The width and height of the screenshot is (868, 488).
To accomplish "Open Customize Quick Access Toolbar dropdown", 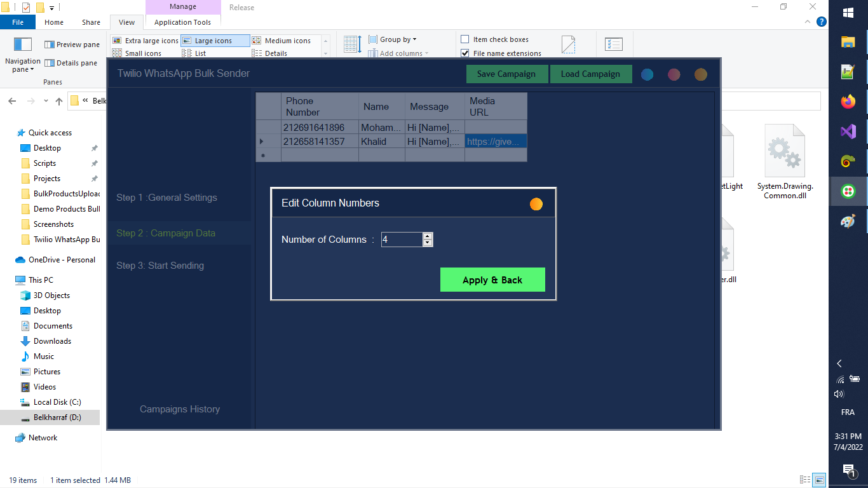I will pos(52,8).
